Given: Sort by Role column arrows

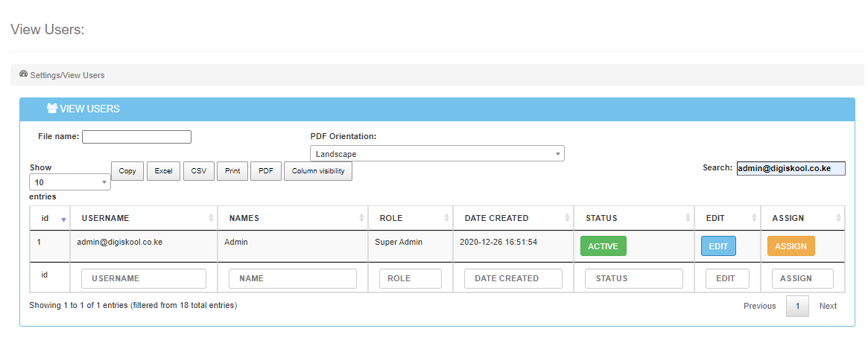Looking at the screenshot, I should click(447, 218).
